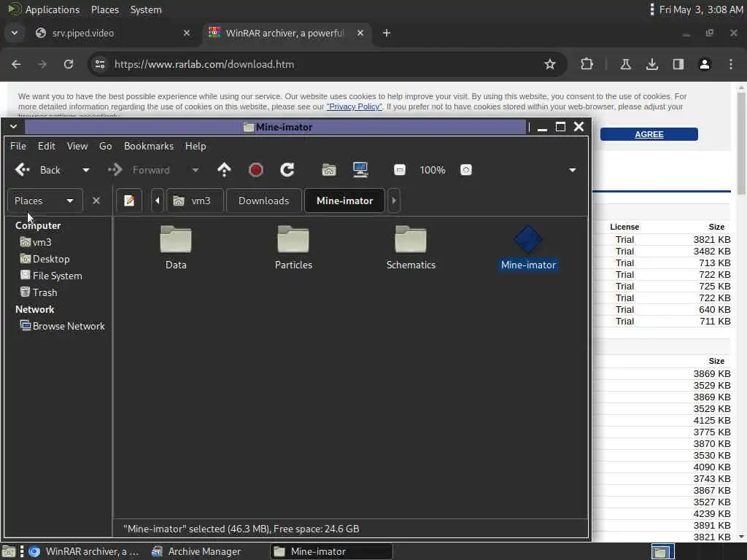Open the Home folder toolbar icon
Screen dimensions: 747x560
coord(329,170)
